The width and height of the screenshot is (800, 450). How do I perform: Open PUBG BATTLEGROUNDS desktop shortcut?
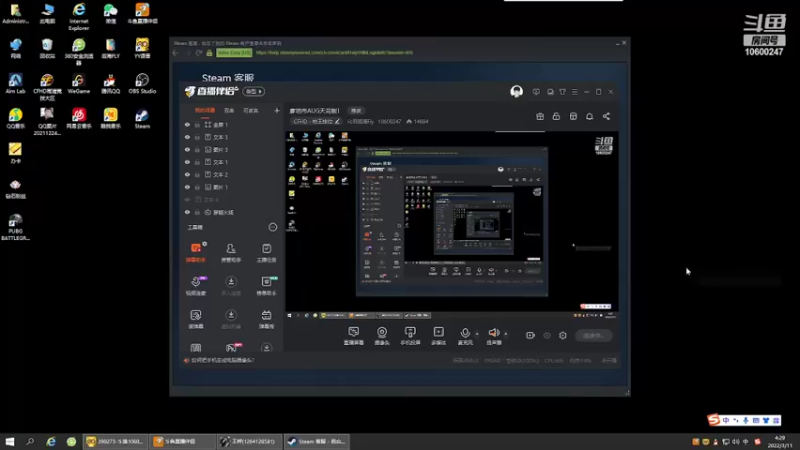tap(15, 227)
